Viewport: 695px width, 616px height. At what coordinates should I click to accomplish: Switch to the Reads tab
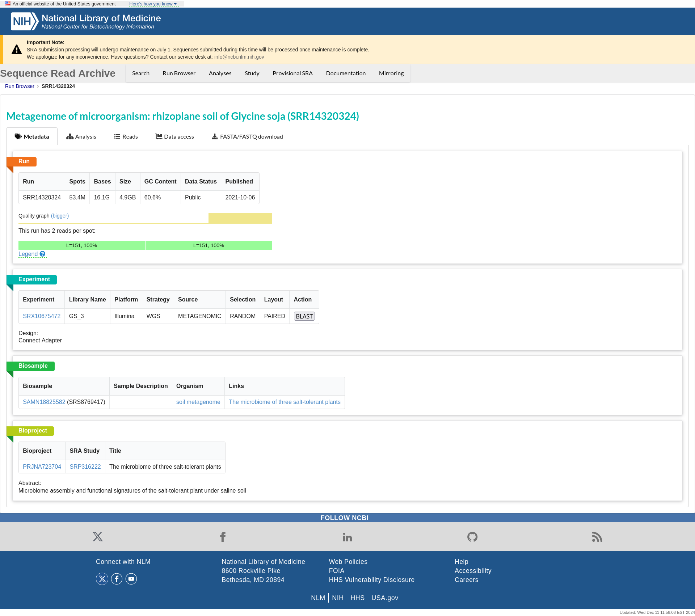tap(126, 136)
